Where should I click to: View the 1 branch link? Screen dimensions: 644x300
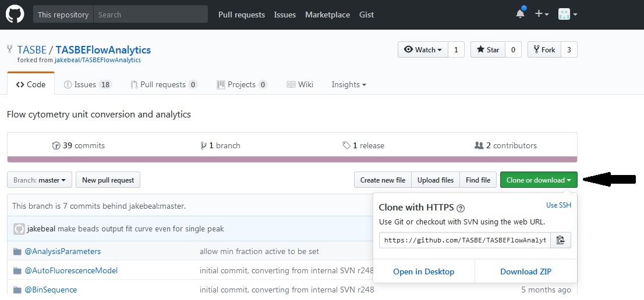click(x=220, y=145)
